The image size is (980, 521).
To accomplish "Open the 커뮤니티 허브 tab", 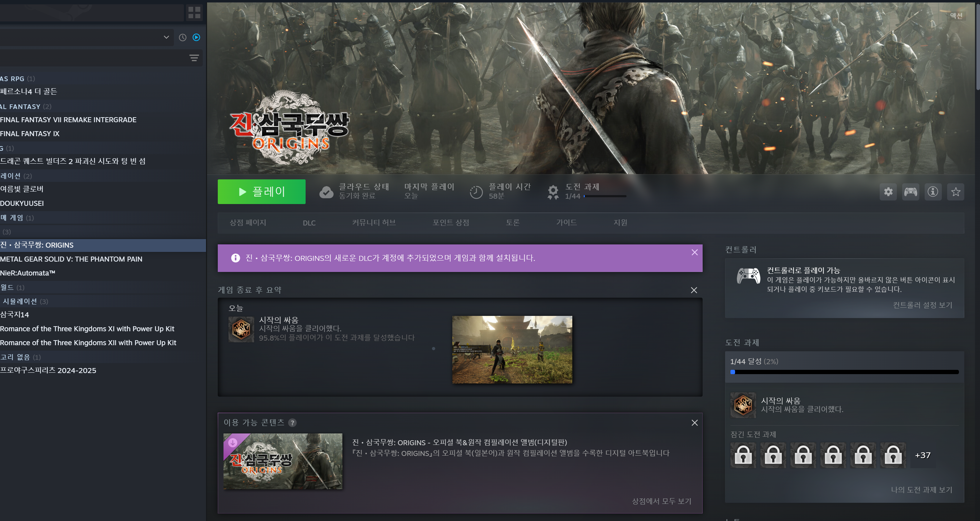I will pyautogui.click(x=374, y=222).
